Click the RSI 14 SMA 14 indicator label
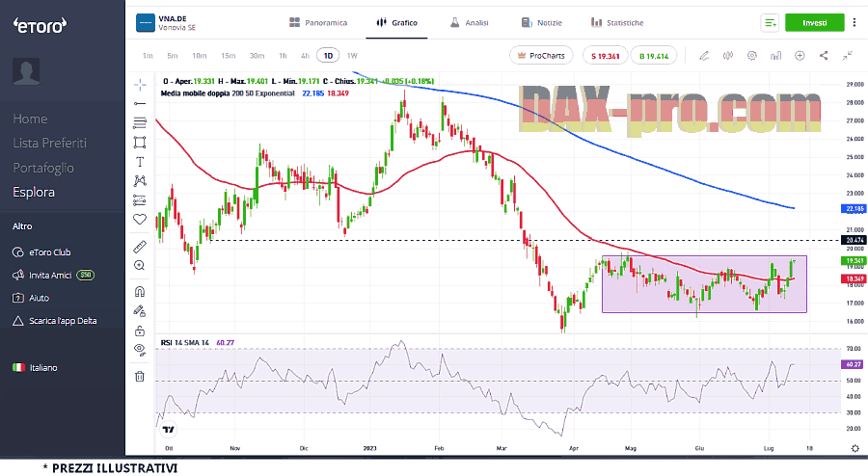Viewport: 868px width, 476px height. (185, 343)
